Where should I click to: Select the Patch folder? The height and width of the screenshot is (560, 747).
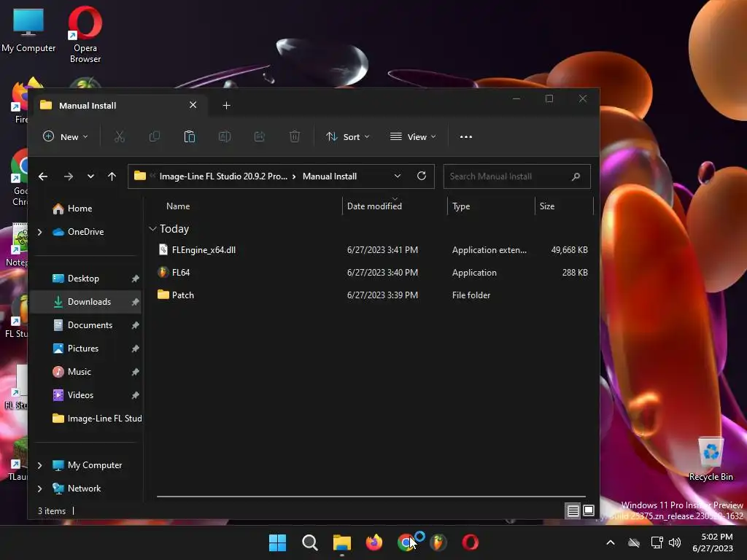pyautogui.click(x=373, y=295)
